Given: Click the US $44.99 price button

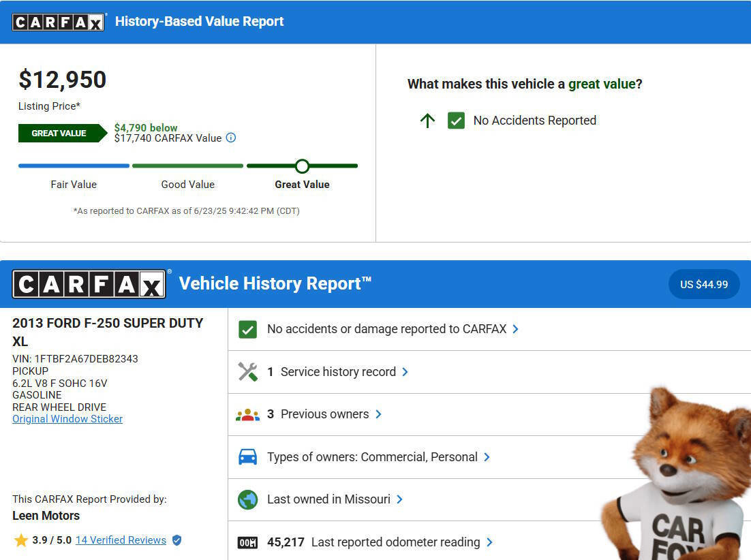Looking at the screenshot, I should 703,284.
